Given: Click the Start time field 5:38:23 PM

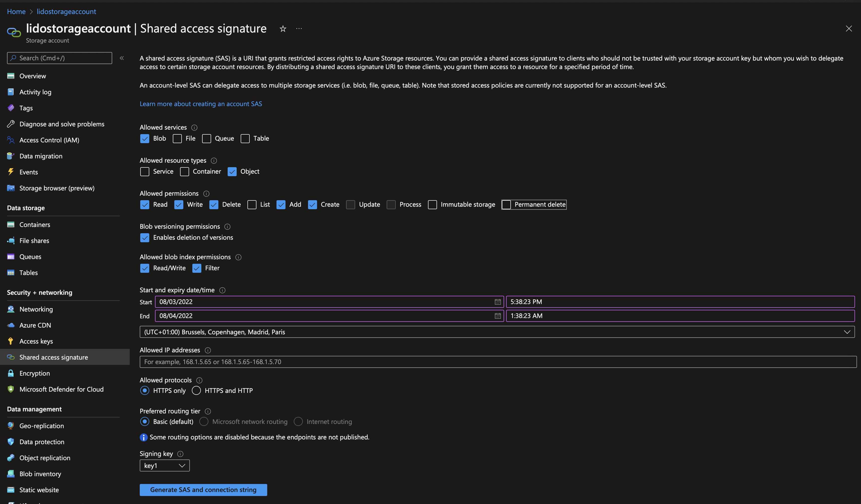Looking at the screenshot, I should tap(680, 302).
